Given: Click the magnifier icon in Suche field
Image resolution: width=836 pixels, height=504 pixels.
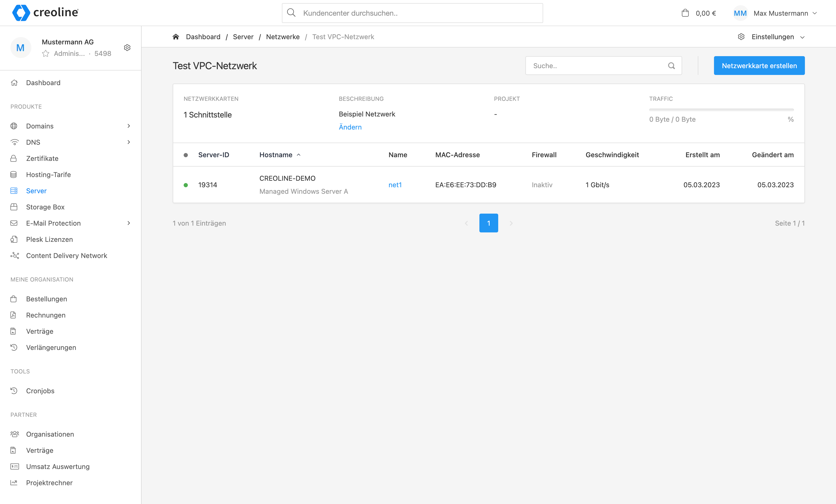Looking at the screenshot, I should [671, 66].
